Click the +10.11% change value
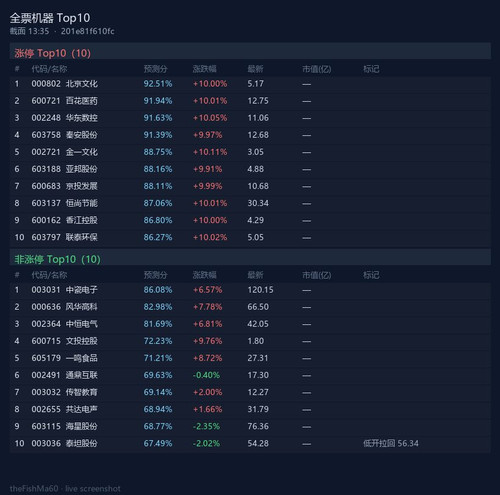500x495 pixels. pyautogui.click(x=210, y=152)
